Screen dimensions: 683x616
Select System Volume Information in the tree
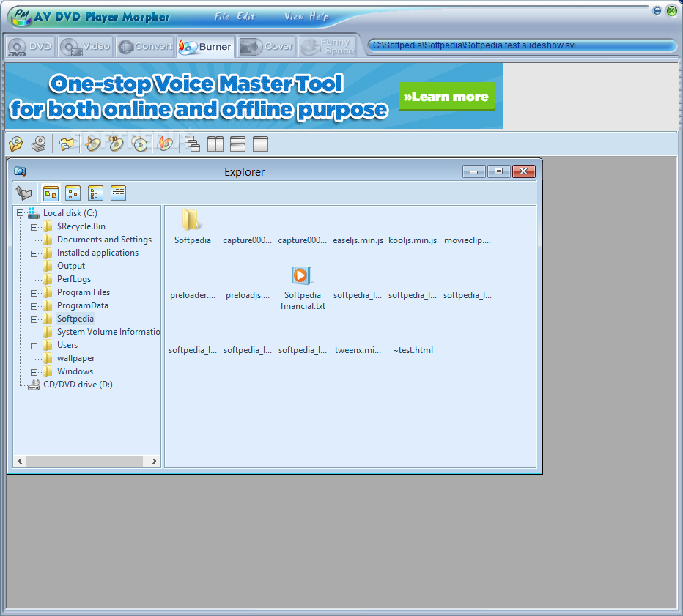coord(108,332)
